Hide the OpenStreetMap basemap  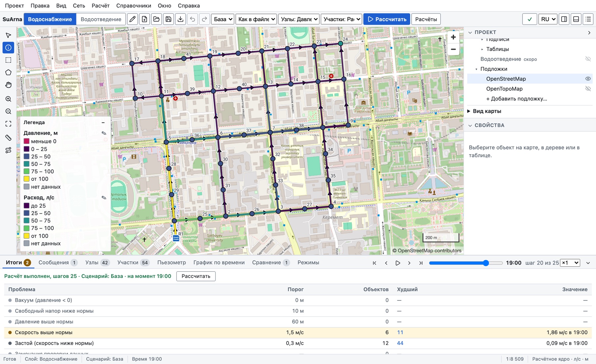[x=588, y=79]
